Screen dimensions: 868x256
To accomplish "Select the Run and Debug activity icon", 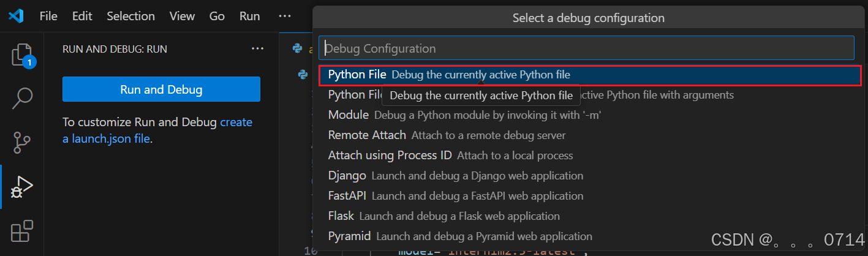I will 22,187.
